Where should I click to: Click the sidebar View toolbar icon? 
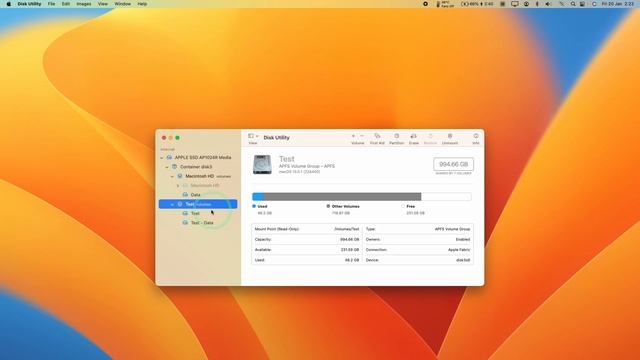point(251,136)
